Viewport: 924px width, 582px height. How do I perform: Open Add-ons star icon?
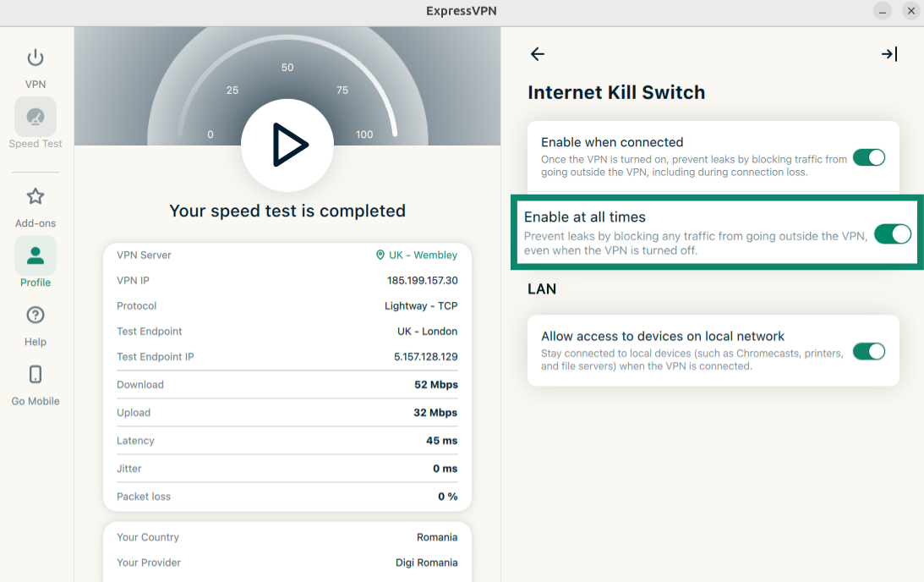pyautogui.click(x=35, y=197)
